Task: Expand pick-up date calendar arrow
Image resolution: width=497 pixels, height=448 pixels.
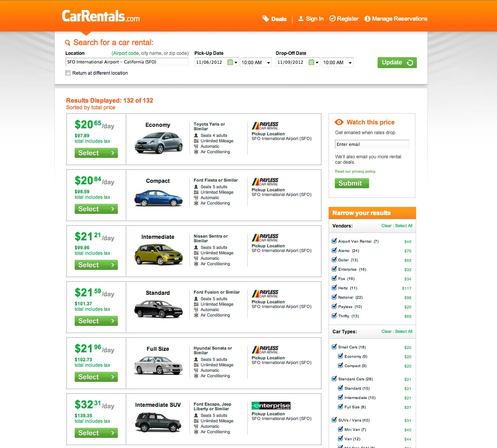Action: 236,63
